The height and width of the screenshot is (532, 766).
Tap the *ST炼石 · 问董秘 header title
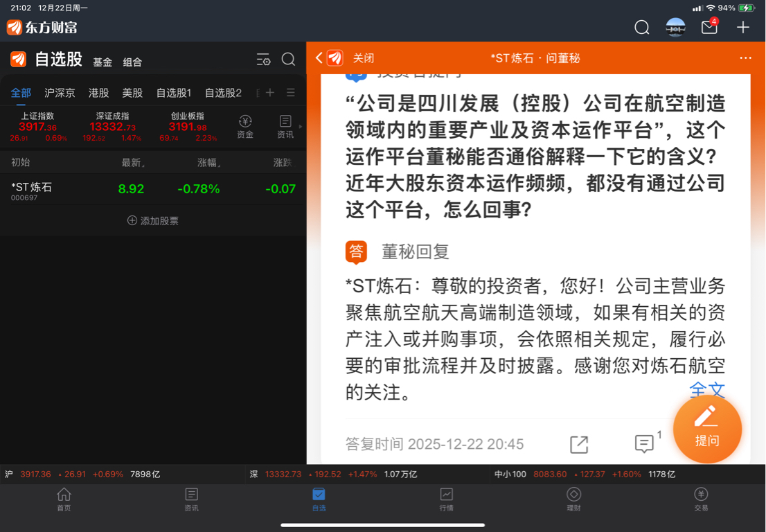535,59
